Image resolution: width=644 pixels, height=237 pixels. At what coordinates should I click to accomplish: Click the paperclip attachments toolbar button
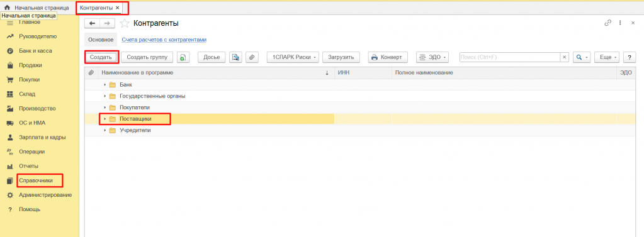252,57
